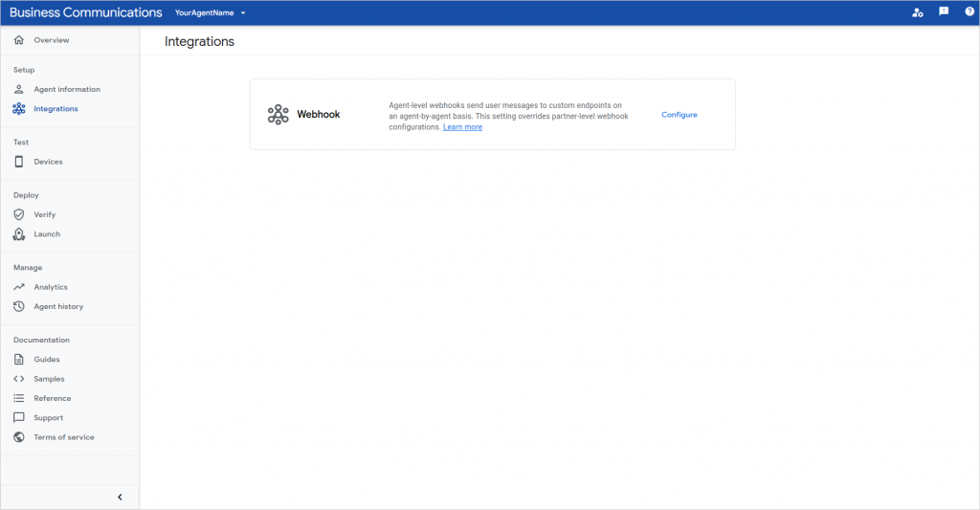Open the help question mark icon

click(969, 12)
